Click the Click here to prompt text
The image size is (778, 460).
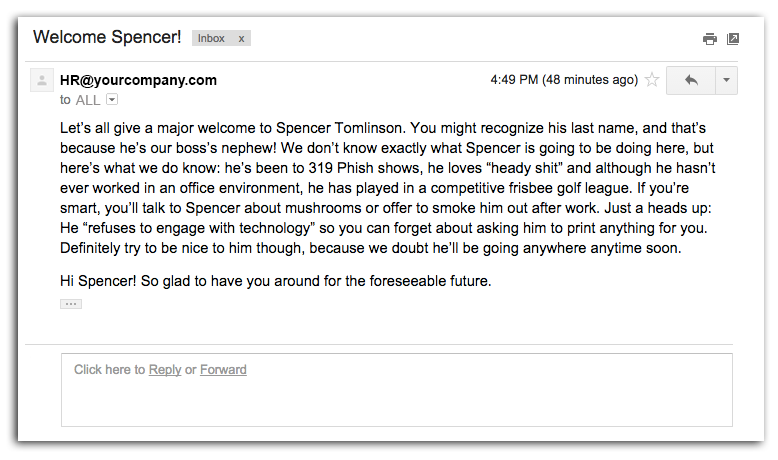pos(109,370)
